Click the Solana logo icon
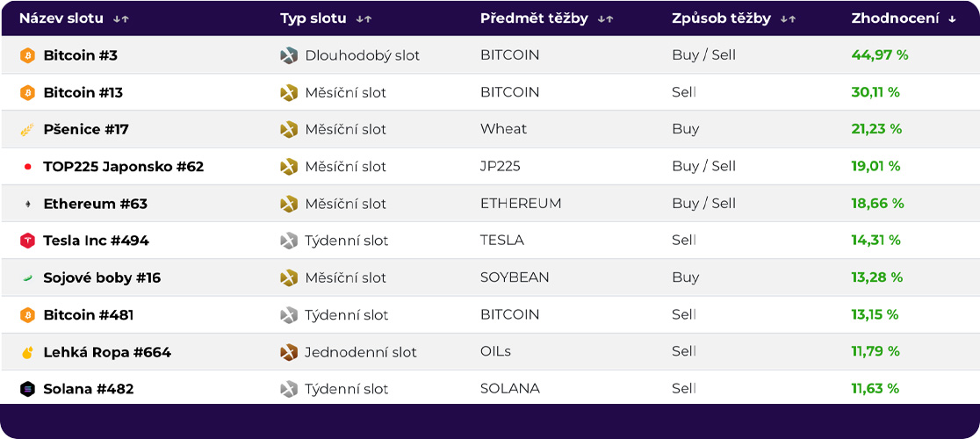 pos(27,389)
